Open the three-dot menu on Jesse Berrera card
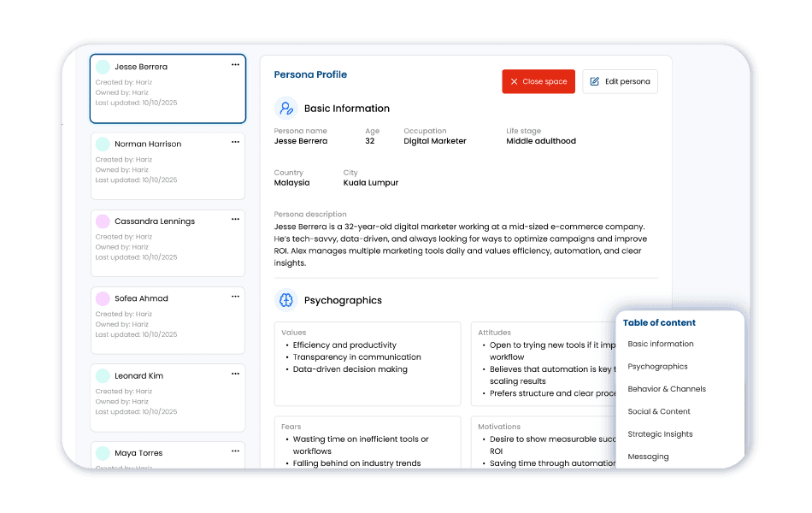Screen dimensions: 812x513 (236, 65)
